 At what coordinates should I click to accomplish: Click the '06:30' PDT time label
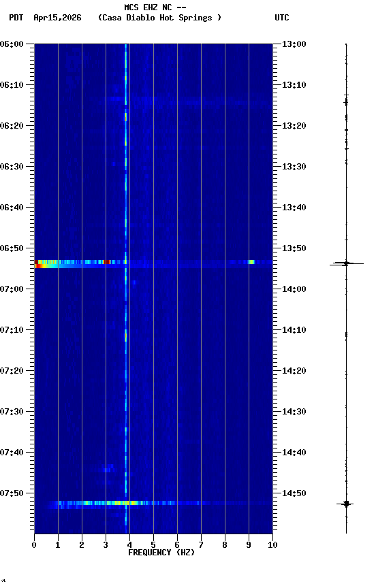(12, 167)
